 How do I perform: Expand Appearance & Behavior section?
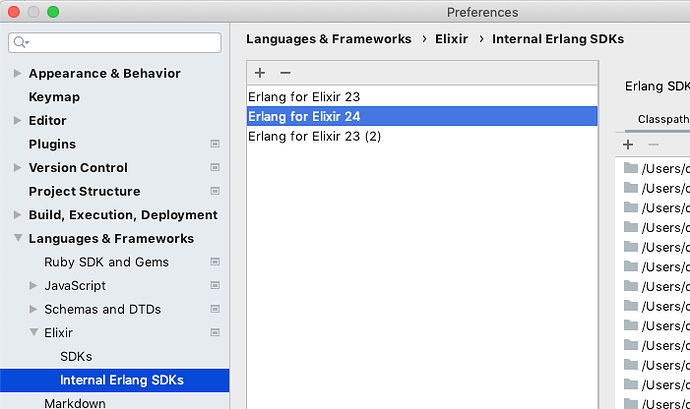17,73
